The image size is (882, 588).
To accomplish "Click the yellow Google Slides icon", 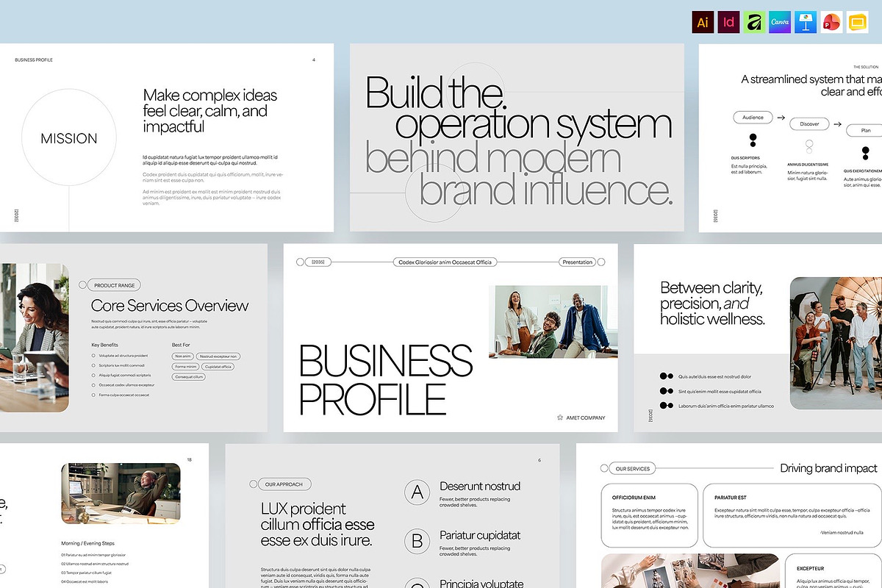I will click(858, 22).
